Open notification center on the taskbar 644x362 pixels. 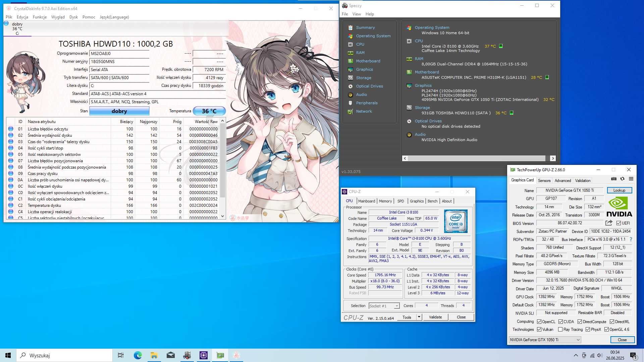[633, 355]
